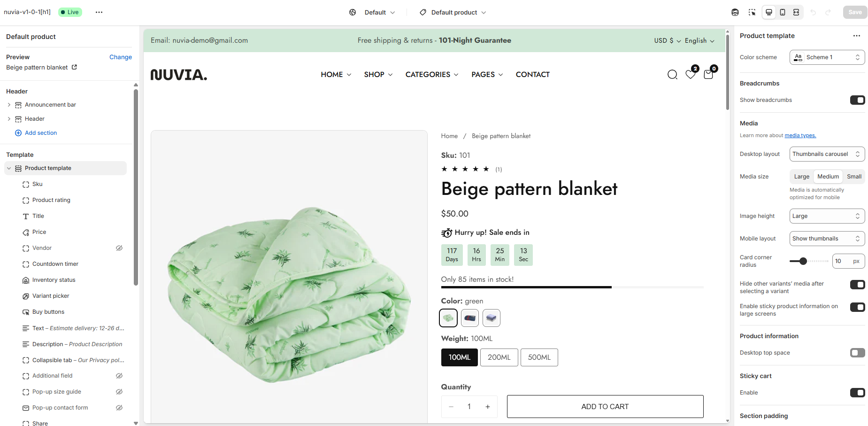Image resolution: width=868 pixels, height=426 pixels.
Task: Click the inspector selection tool icon
Action: coord(752,12)
